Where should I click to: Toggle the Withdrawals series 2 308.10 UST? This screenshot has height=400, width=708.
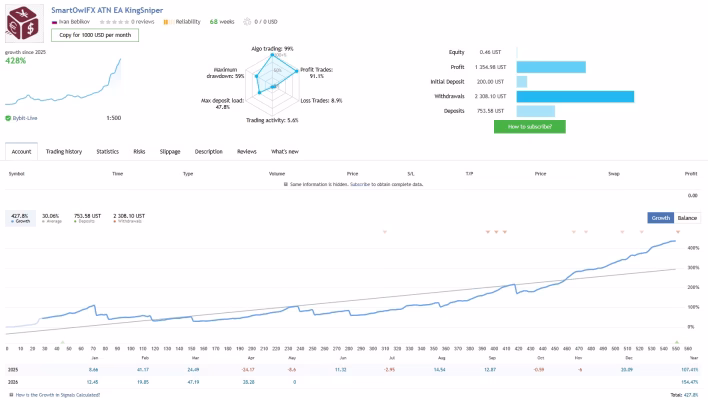click(x=129, y=218)
